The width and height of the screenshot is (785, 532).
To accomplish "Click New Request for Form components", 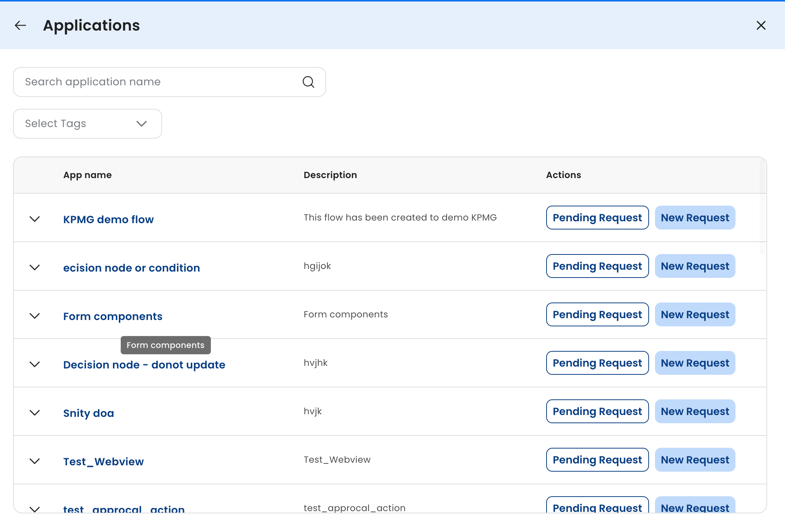I will [695, 314].
